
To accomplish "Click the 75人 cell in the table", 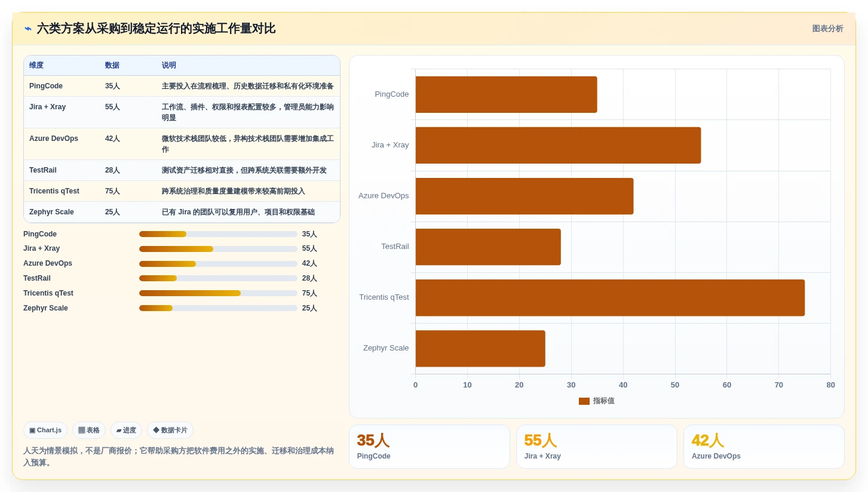I will [x=112, y=191].
